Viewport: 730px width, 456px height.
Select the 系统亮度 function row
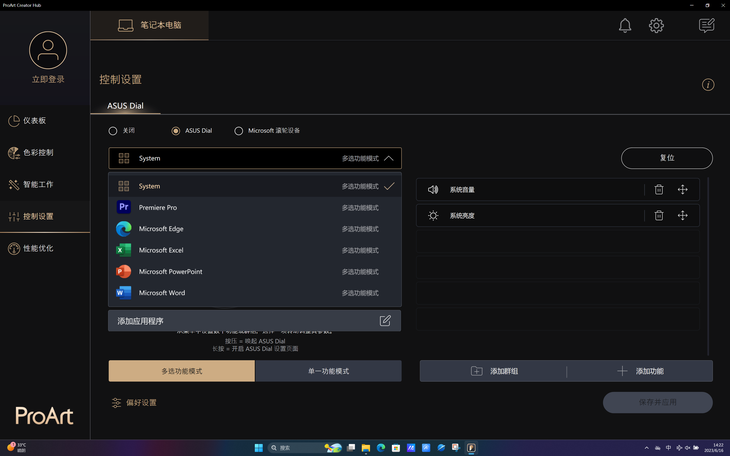pos(558,216)
